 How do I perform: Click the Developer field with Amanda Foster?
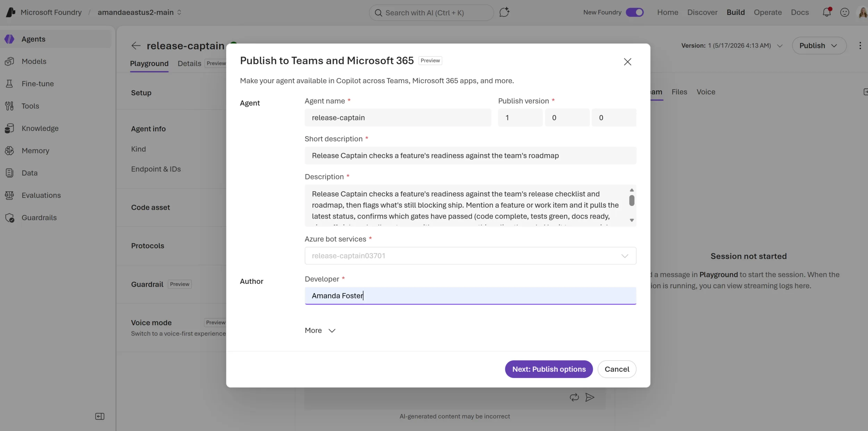pyautogui.click(x=470, y=296)
